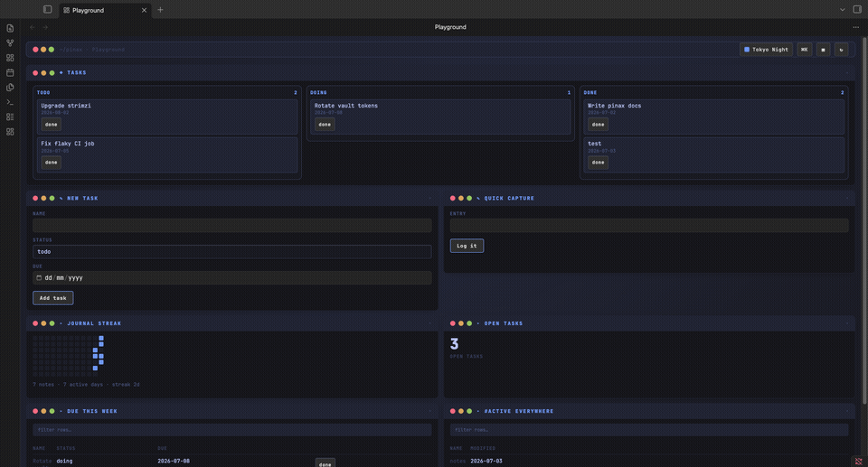Click the Fix flaky CI job card title
This screenshot has height=467, width=868.
pos(68,144)
